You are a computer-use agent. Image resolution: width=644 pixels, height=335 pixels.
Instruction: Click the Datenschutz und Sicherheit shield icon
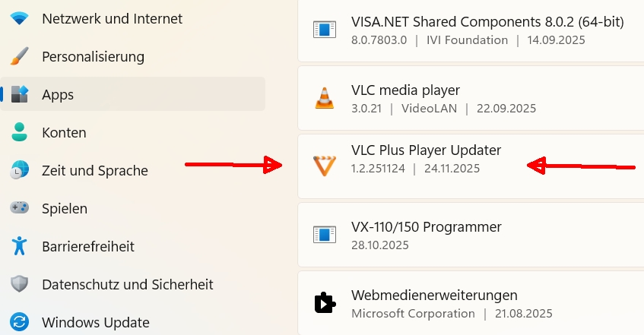20,284
